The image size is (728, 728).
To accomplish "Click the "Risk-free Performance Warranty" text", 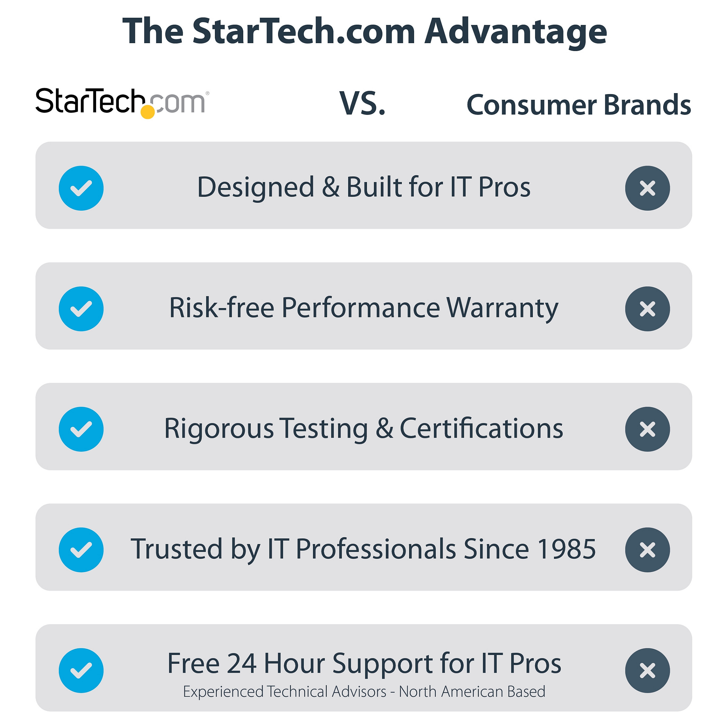I will pyautogui.click(x=364, y=308).
